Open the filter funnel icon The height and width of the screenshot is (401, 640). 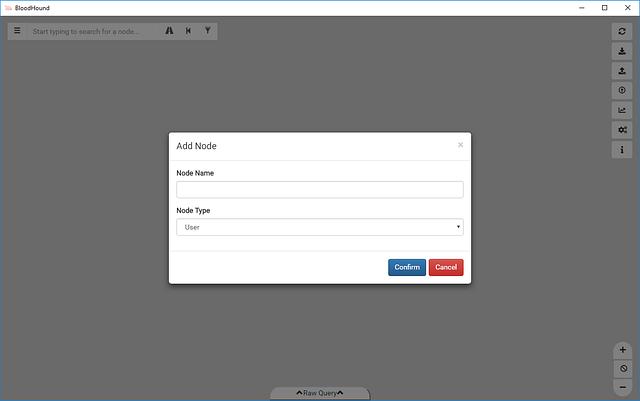(208, 31)
